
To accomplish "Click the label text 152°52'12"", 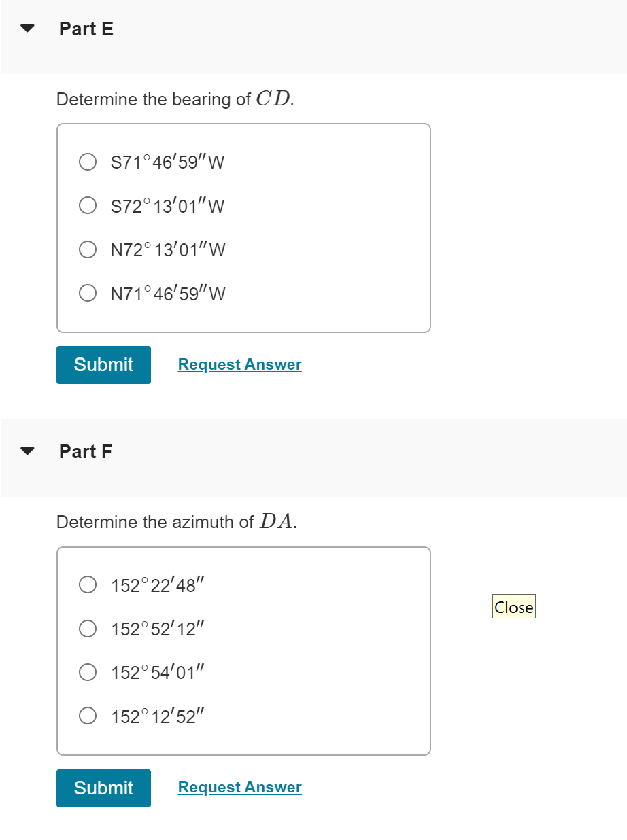I will 158,629.
